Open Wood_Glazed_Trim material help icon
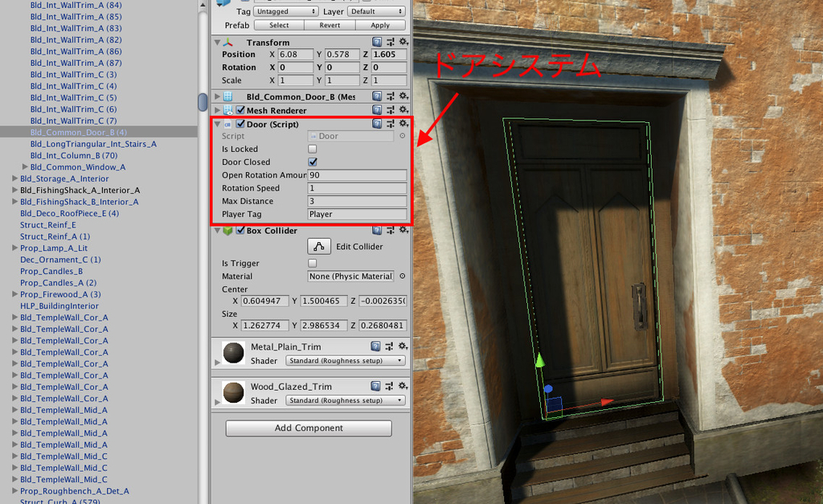Image resolution: width=823 pixels, height=504 pixels. (375, 386)
